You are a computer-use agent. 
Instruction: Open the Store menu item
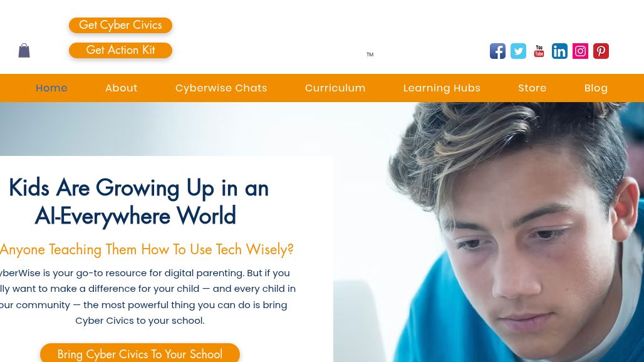click(x=532, y=88)
